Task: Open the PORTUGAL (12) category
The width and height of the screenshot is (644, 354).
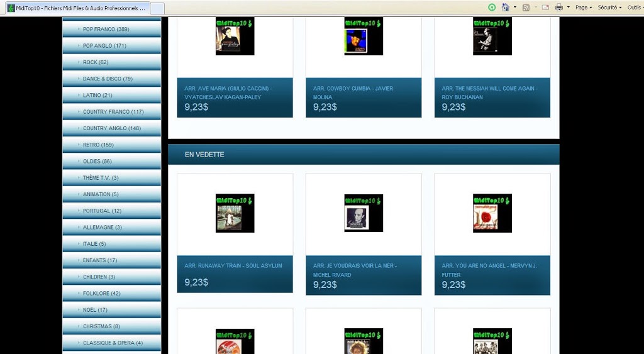Action: pyautogui.click(x=112, y=211)
